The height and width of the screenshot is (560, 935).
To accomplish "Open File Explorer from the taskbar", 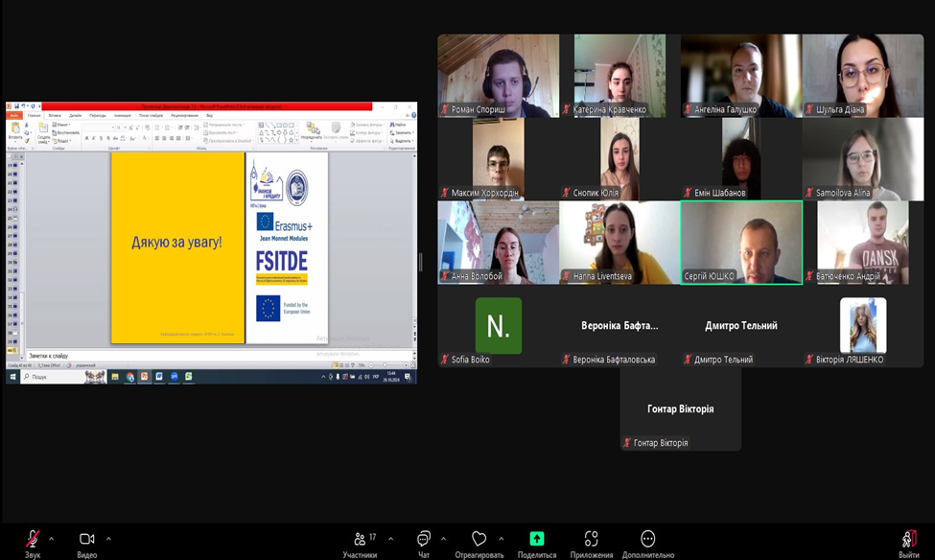I will pos(115,377).
